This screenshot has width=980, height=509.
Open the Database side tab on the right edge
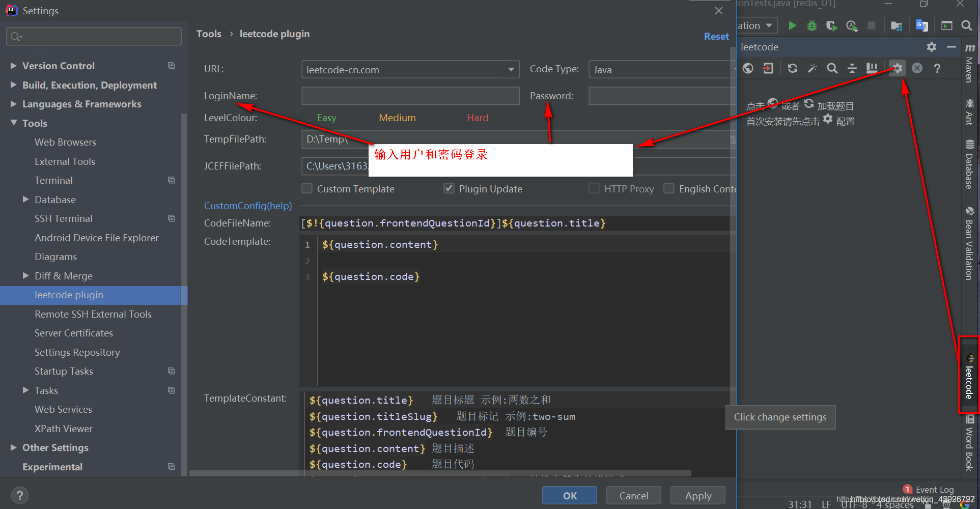(x=969, y=164)
